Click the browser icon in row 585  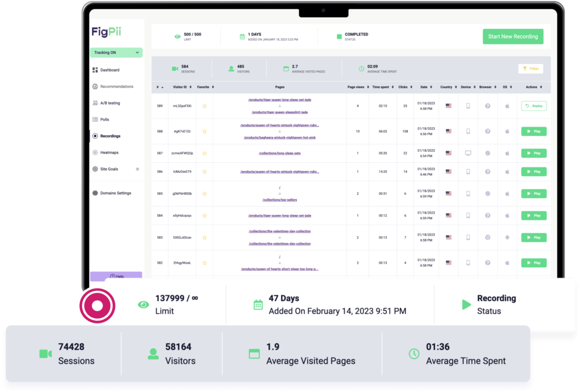pos(488,194)
